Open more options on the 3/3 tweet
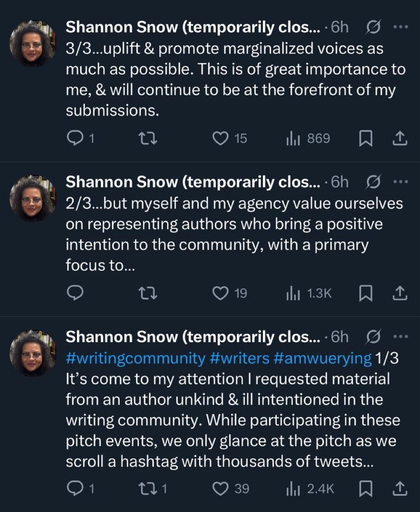 [x=400, y=27]
